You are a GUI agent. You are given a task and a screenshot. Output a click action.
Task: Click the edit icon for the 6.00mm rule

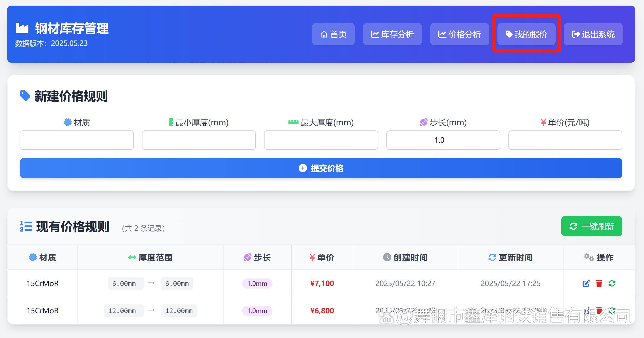[586, 283]
